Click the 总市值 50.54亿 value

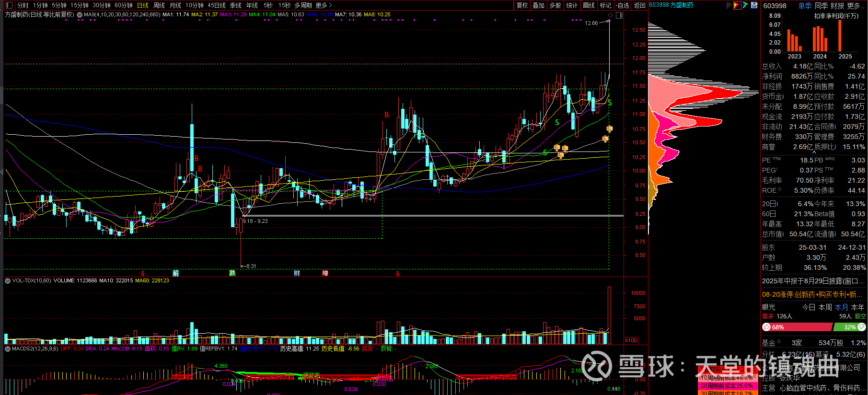tap(801, 234)
